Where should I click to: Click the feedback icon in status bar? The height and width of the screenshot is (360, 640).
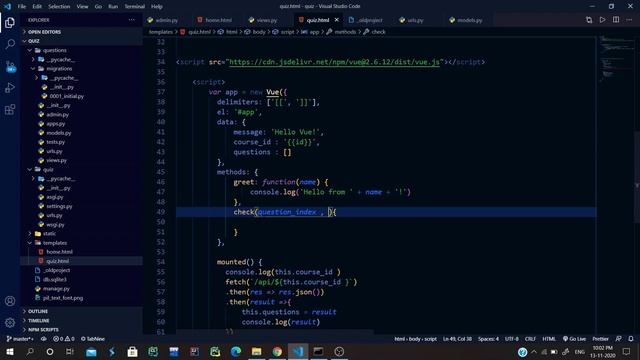coord(619,339)
